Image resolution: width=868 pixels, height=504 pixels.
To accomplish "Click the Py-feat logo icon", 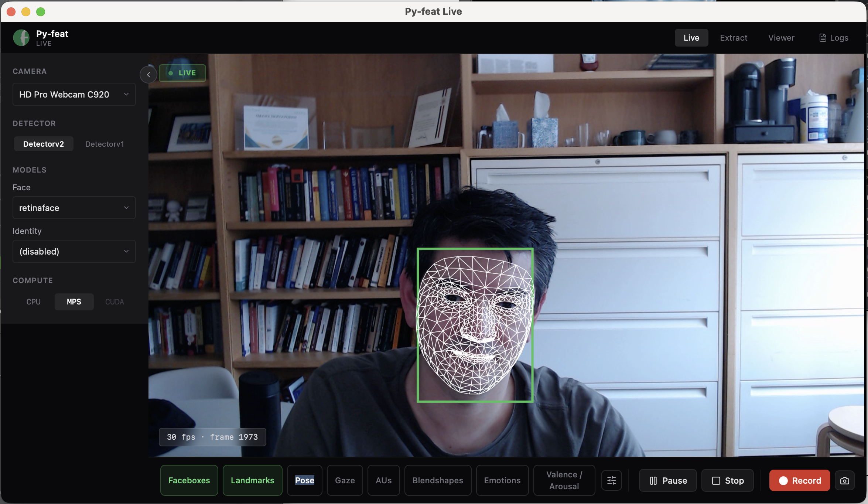I will pyautogui.click(x=21, y=38).
